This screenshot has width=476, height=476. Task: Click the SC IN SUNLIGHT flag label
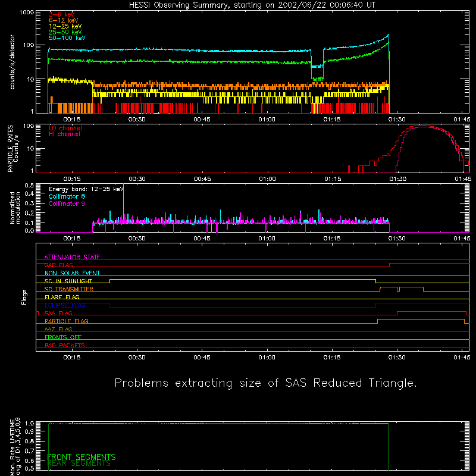68,281
